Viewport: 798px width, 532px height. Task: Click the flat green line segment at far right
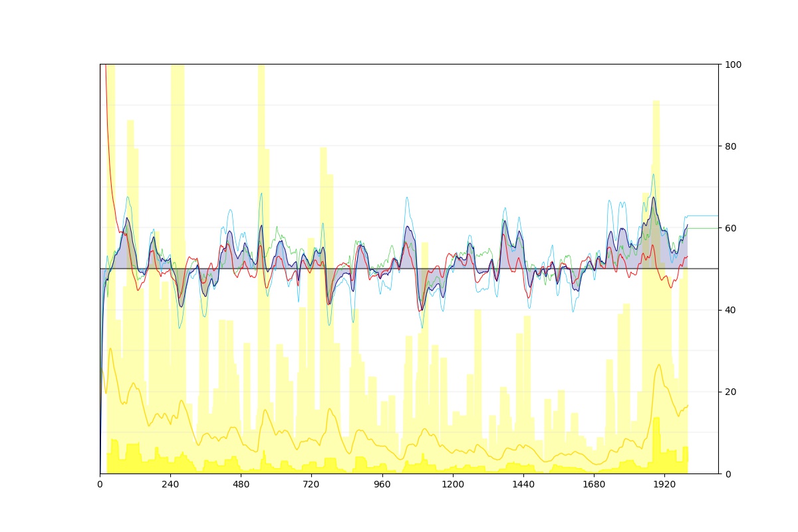[x=704, y=228]
